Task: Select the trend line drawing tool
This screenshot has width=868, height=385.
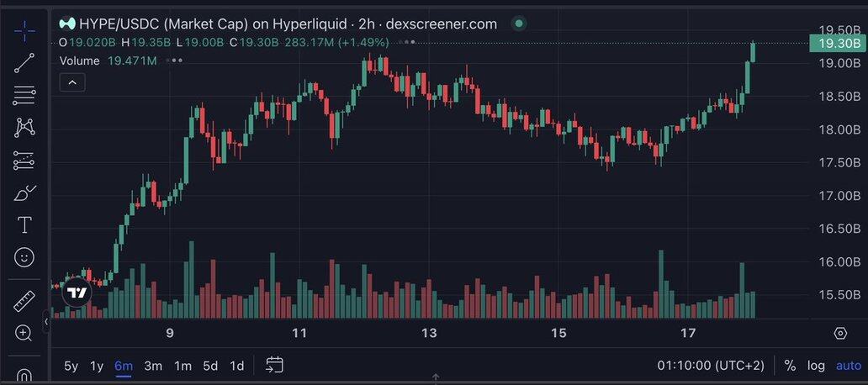Action: [x=24, y=63]
